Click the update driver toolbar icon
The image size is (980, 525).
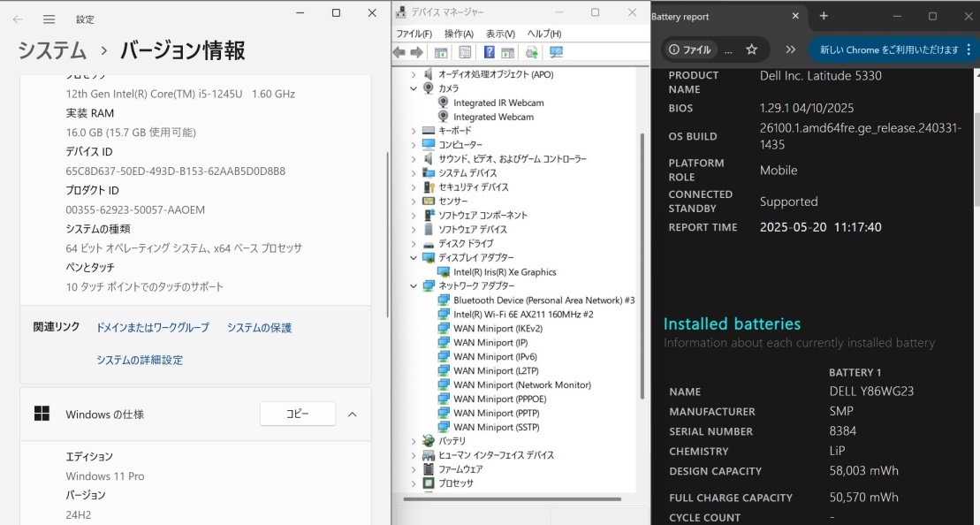click(532, 52)
